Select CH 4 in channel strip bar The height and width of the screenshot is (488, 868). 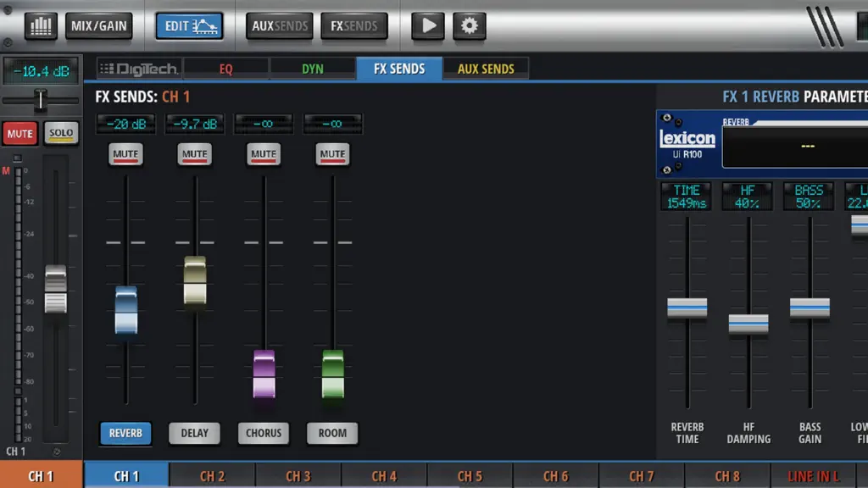(x=384, y=476)
